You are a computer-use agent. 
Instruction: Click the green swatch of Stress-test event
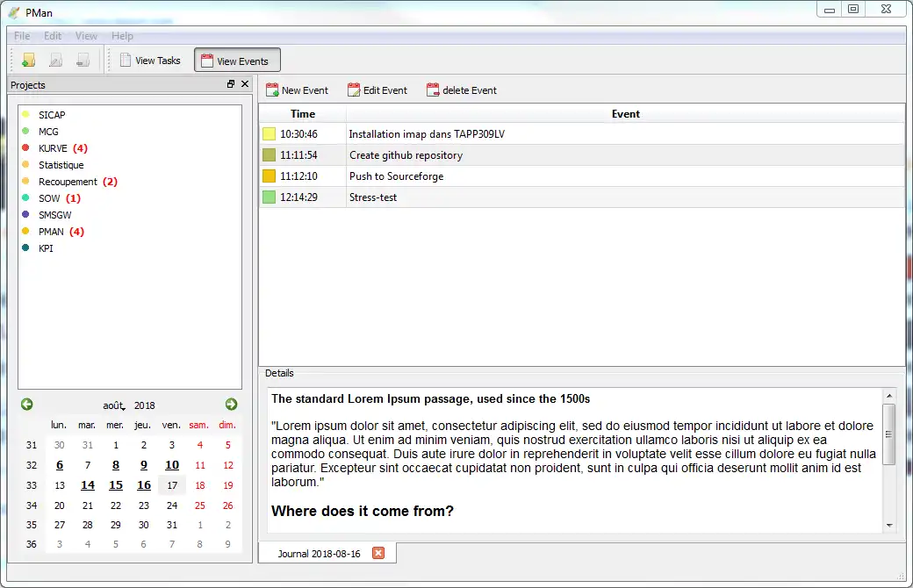click(x=269, y=197)
